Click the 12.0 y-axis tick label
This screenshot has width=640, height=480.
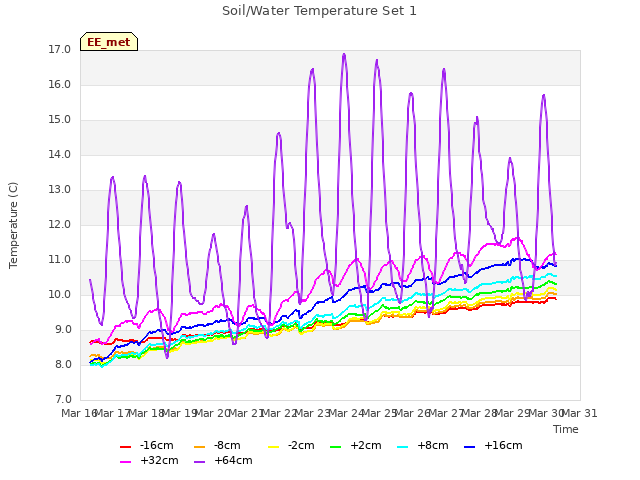(x=60, y=225)
